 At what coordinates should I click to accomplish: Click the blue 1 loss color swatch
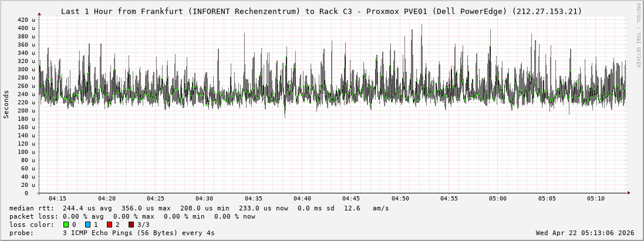coord(87,225)
